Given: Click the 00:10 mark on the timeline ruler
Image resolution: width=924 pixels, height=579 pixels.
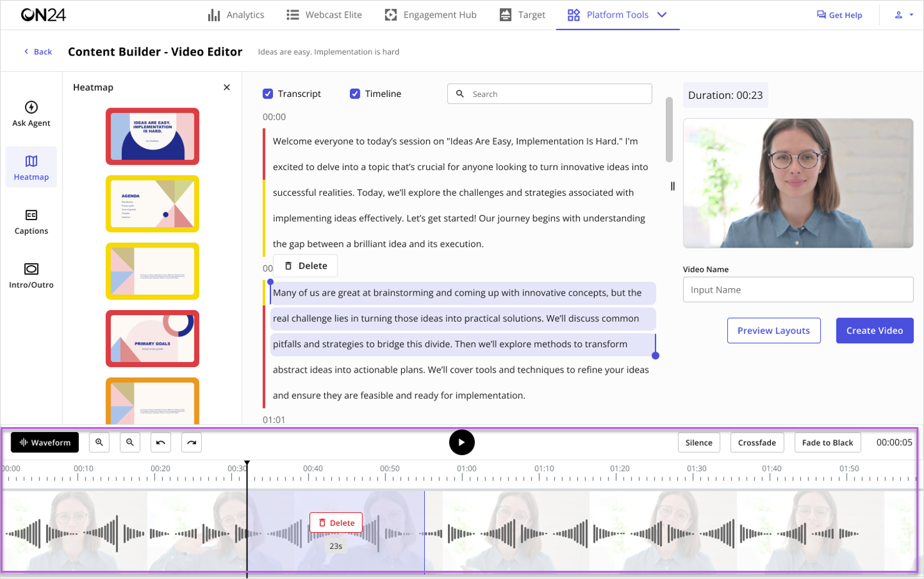Looking at the screenshot, I should point(83,468).
